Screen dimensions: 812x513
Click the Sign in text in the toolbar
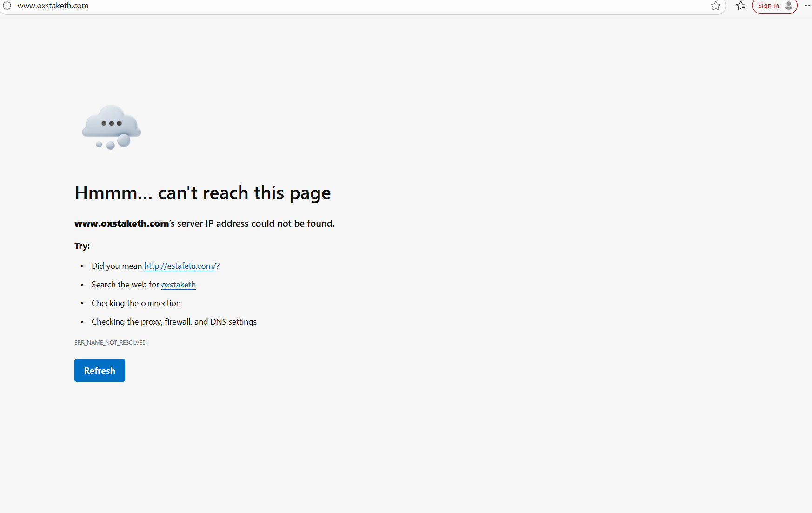click(x=768, y=6)
